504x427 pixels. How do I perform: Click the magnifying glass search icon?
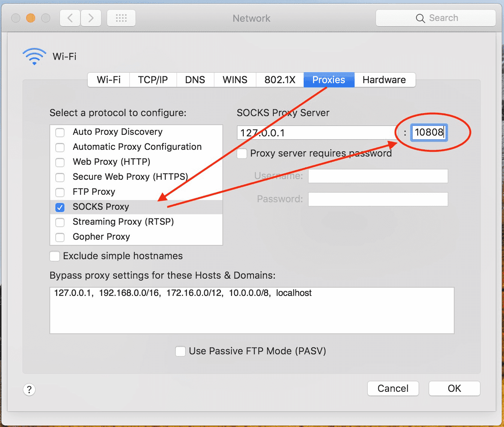[x=420, y=18]
